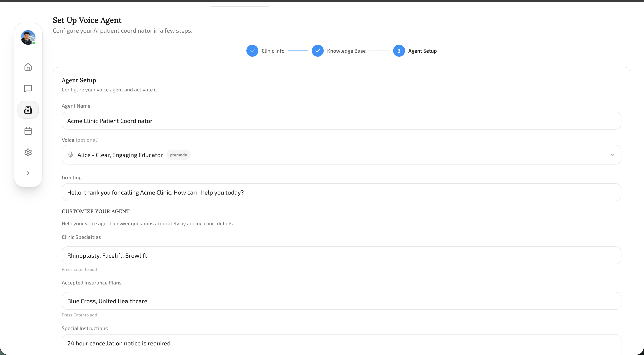Select the highlighted agent setup sidebar icon
The image size is (644, 355).
(28, 110)
